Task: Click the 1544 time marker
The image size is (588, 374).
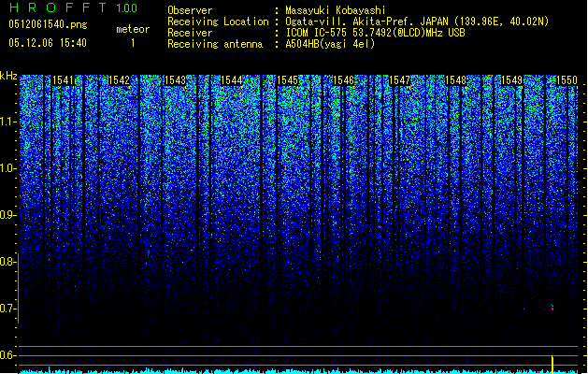Action: (x=232, y=80)
